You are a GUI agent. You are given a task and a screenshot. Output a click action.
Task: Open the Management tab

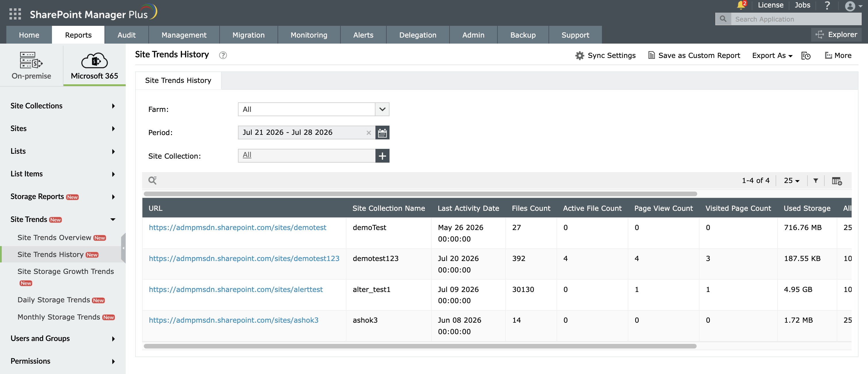coord(184,35)
